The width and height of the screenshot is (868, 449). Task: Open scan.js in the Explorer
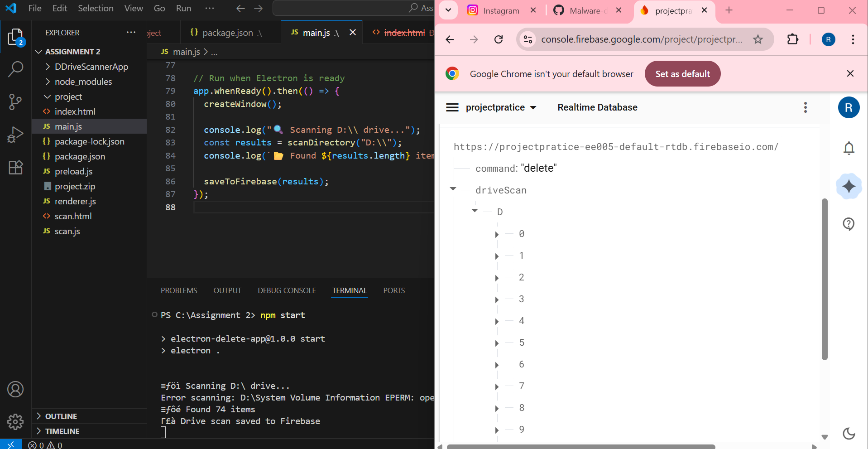tap(67, 231)
